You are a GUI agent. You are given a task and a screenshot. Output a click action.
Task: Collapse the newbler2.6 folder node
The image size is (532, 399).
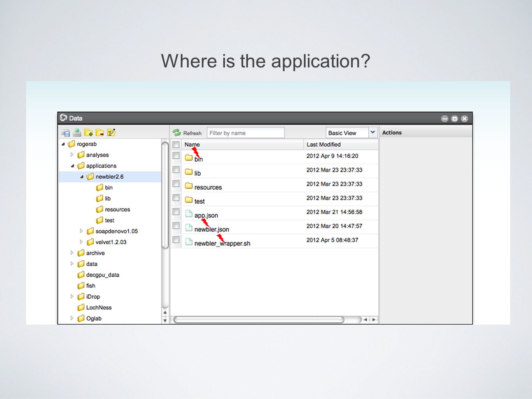click(82, 177)
